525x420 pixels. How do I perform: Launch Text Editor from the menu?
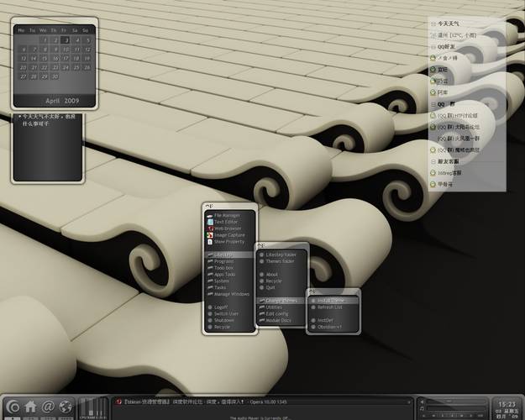226,222
